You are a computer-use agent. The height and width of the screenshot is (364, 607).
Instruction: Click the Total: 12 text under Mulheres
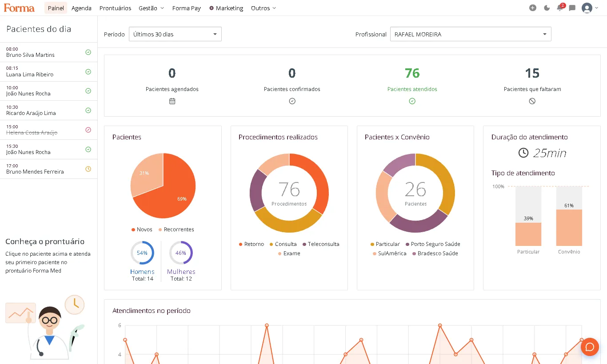(181, 279)
